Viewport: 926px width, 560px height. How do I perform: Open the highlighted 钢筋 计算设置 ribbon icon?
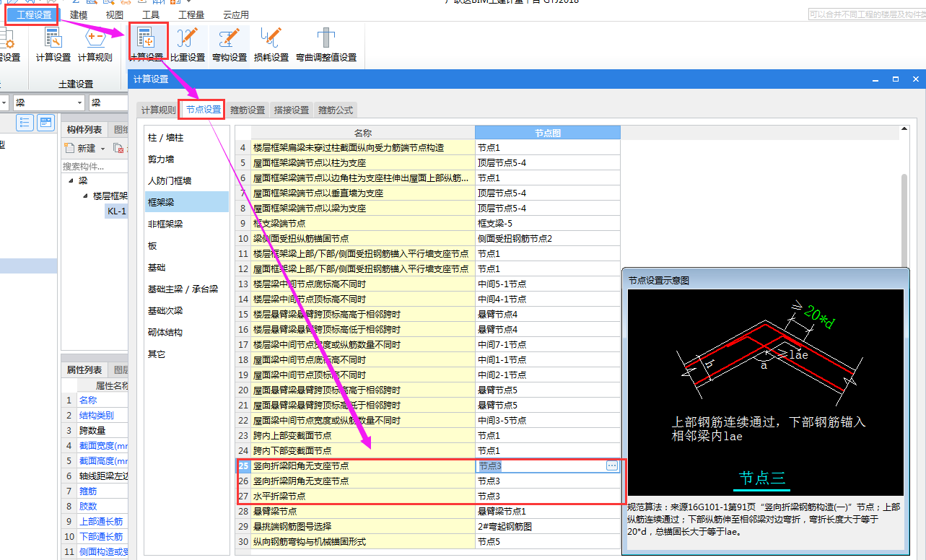[x=147, y=45]
